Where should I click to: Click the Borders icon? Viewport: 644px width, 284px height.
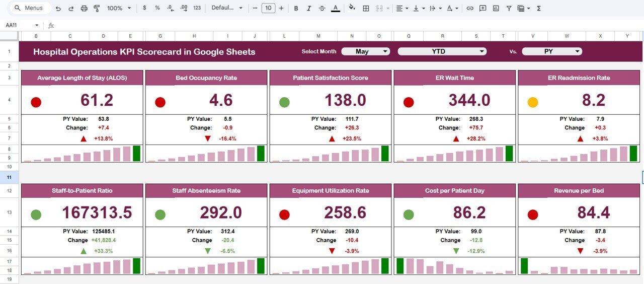pos(366,8)
